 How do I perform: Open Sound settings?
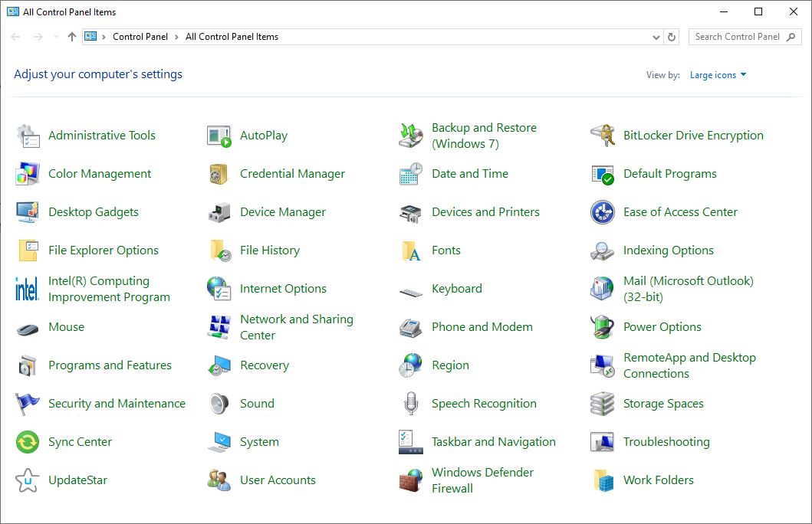tap(257, 403)
